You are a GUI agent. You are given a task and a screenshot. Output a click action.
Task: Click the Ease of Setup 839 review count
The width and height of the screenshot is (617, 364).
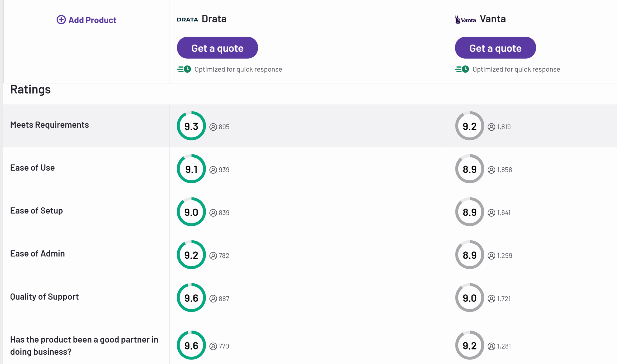click(224, 213)
